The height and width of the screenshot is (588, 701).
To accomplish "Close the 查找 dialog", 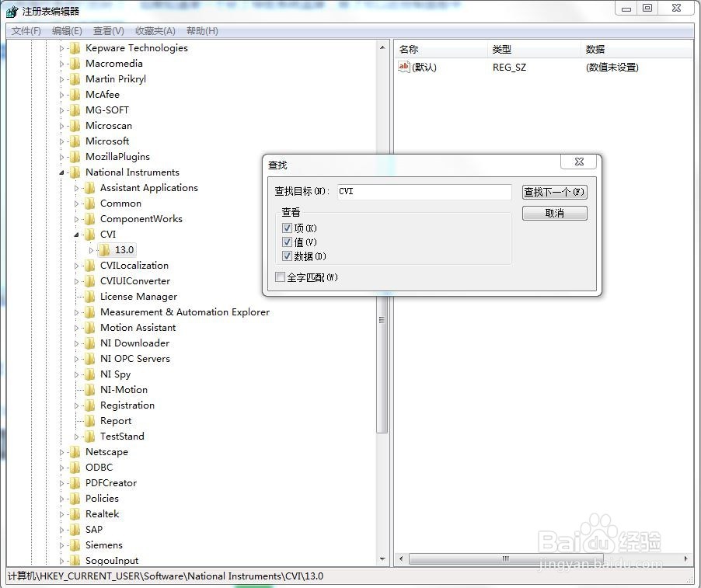I will pyautogui.click(x=579, y=162).
